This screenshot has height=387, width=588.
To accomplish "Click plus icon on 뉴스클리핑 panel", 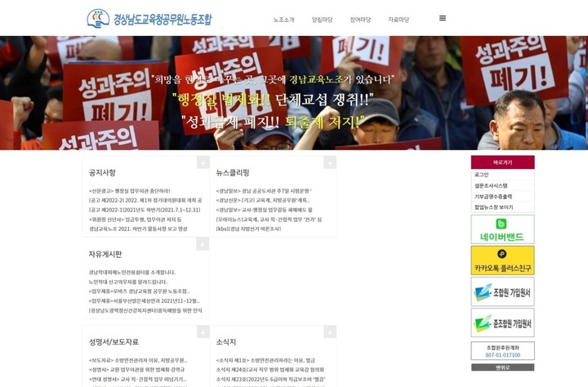I will point(330,162).
